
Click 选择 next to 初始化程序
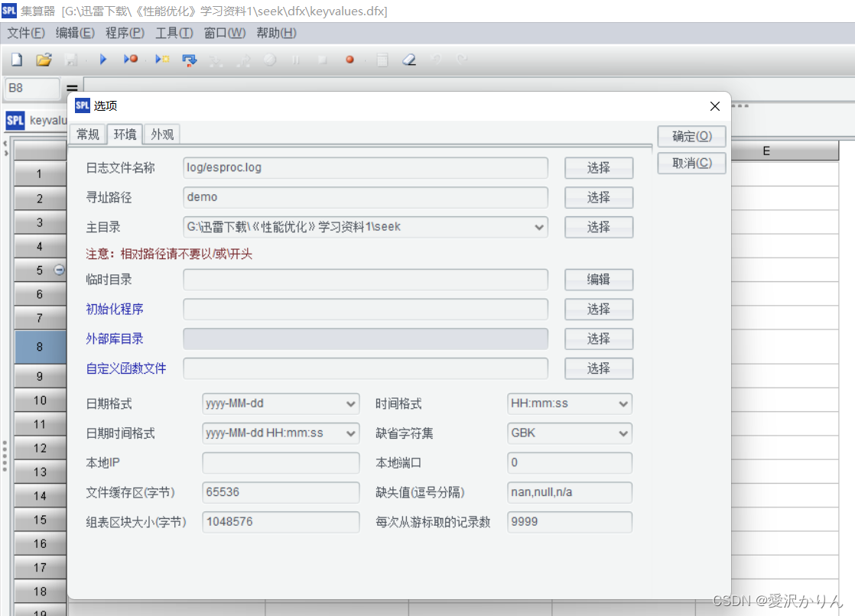pyautogui.click(x=599, y=309)
